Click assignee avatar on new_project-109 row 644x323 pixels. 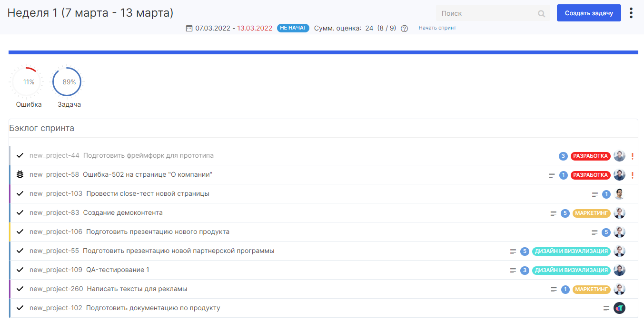coord(619,270)
